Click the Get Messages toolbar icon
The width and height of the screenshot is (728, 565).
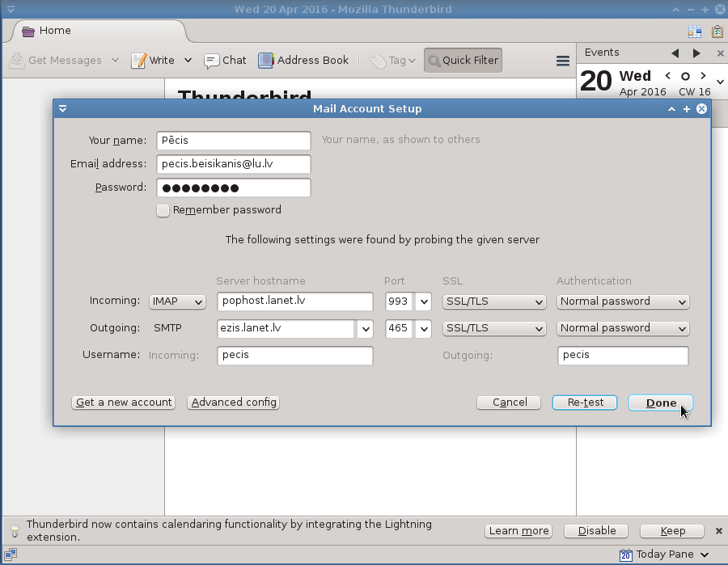point(17,61)
